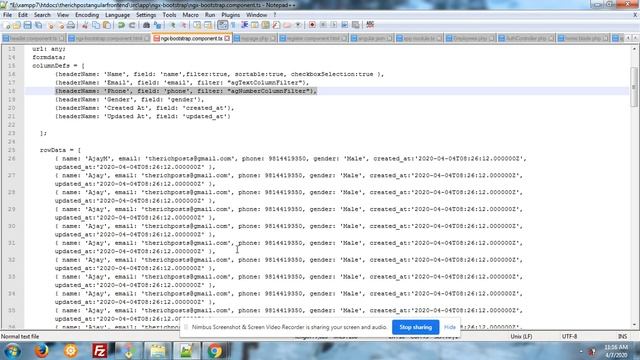Click the Replace toolbar icon

pos(157,25)
